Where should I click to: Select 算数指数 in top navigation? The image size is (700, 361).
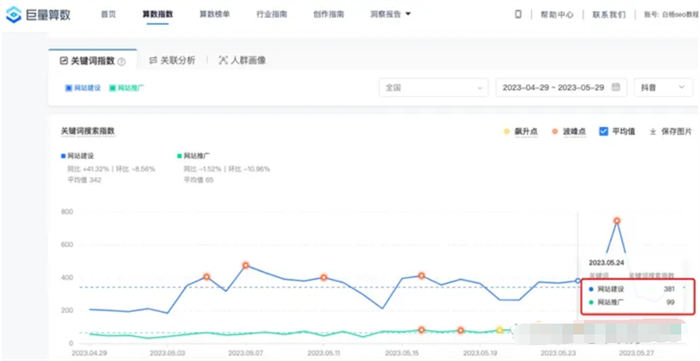(x=158, y=14)
